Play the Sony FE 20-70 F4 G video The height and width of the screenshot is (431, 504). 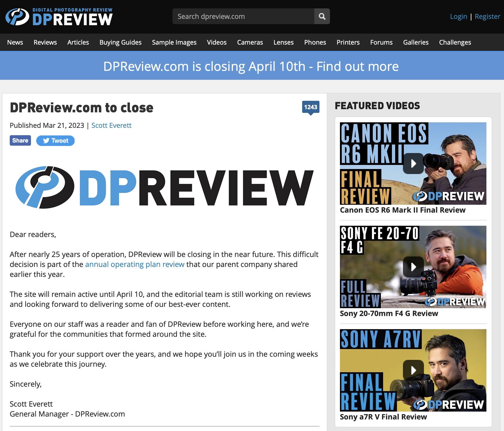pos(413,267)
